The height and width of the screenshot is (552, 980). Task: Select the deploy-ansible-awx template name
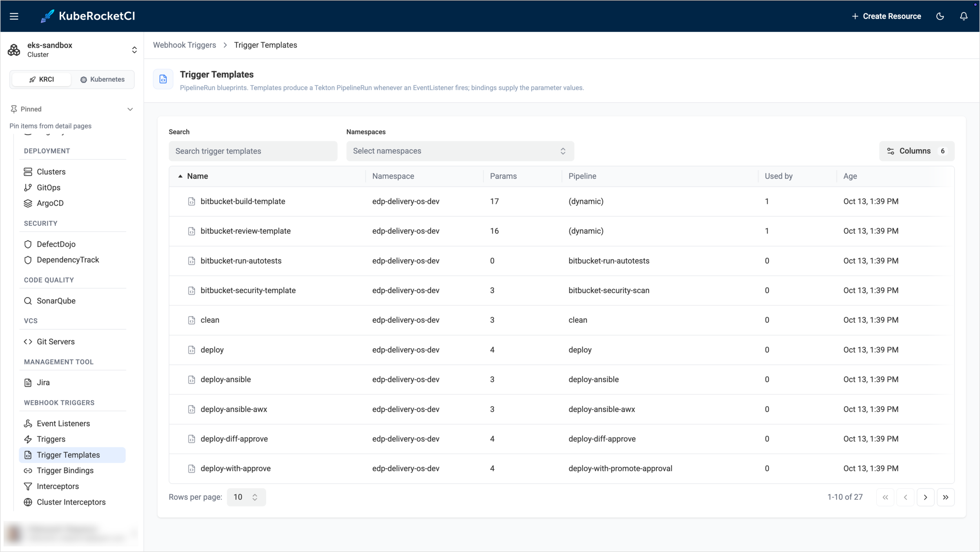[x=234, y=409]
